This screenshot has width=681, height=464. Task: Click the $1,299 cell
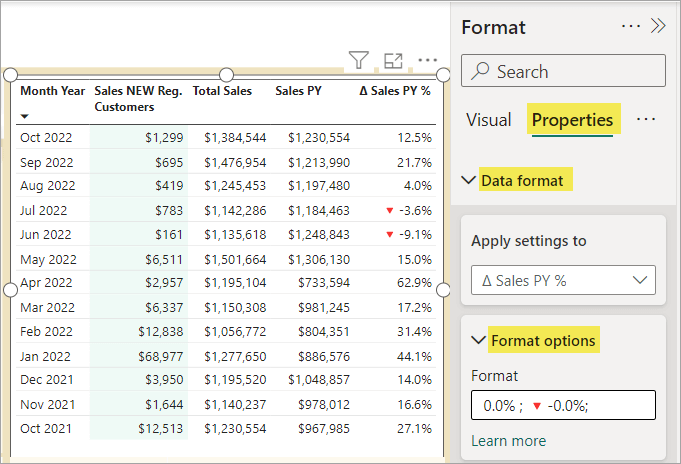[164, 138]
